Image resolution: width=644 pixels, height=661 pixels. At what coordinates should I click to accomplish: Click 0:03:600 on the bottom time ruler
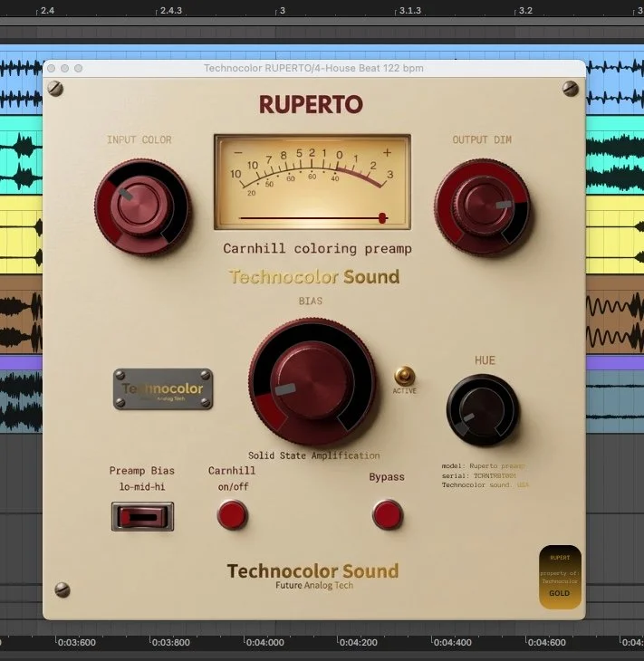click(76, 643)
